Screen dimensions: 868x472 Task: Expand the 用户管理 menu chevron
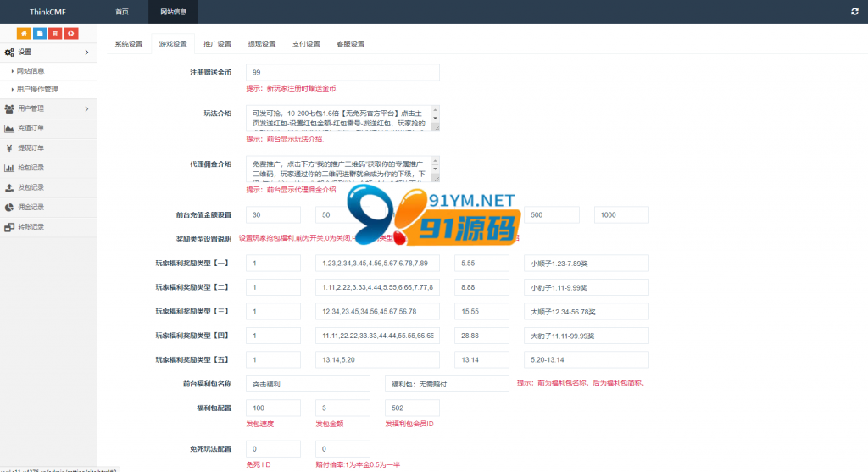87,109
